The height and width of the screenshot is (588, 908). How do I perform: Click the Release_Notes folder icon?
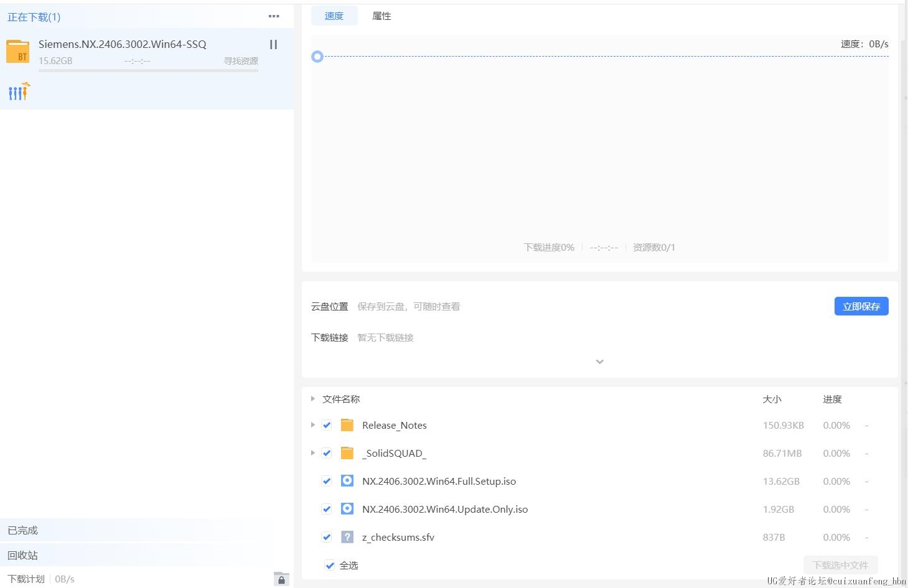click(x=347, y=425)
